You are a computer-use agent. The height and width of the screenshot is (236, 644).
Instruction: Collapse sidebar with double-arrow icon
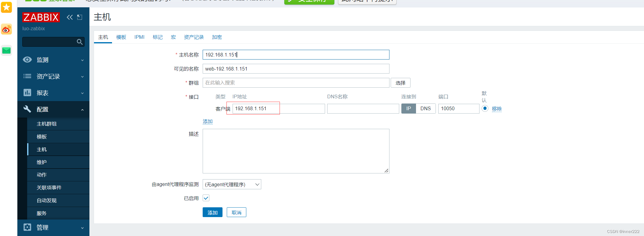pyautogui.click(x=70, y=17)
